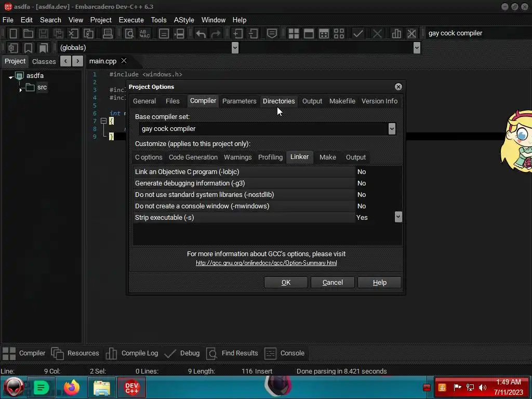
Task: Click the Print toolbar icon
Action: pyautogui.click(x=108, y=34)
